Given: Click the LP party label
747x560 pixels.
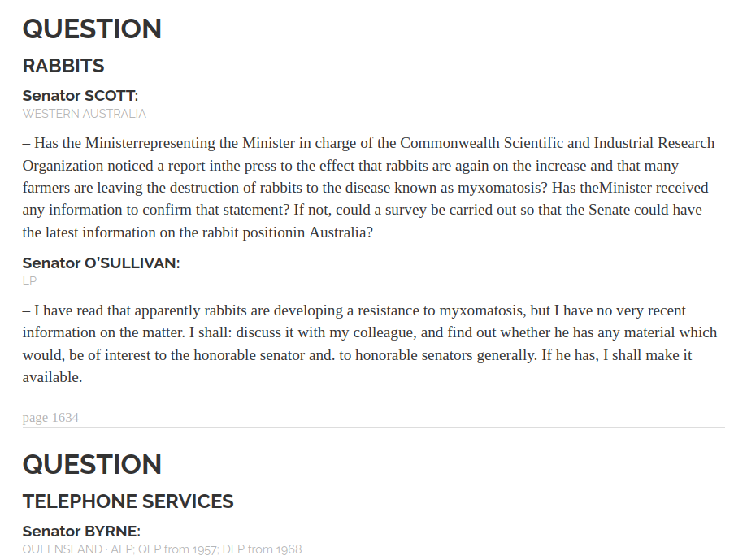Looking at the screenshot, I should point(29,281).
